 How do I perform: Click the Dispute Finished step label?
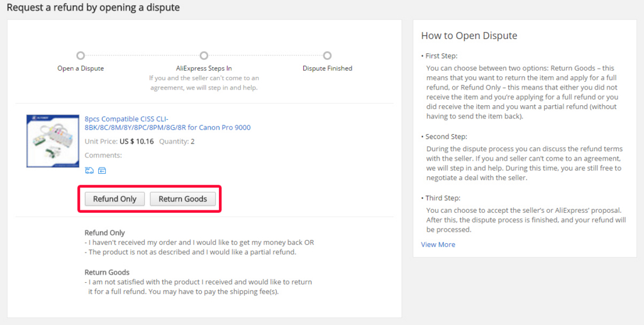click(x=327, y=68)
